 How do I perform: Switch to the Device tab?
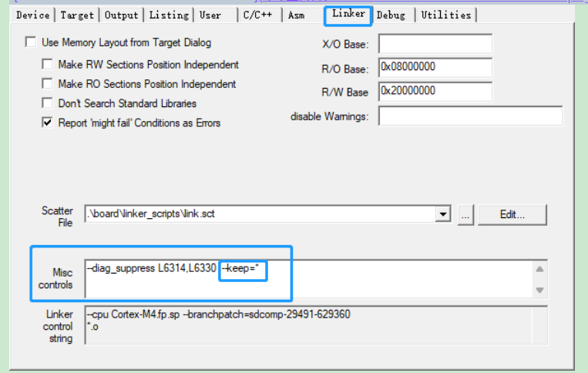pos(33,15)
